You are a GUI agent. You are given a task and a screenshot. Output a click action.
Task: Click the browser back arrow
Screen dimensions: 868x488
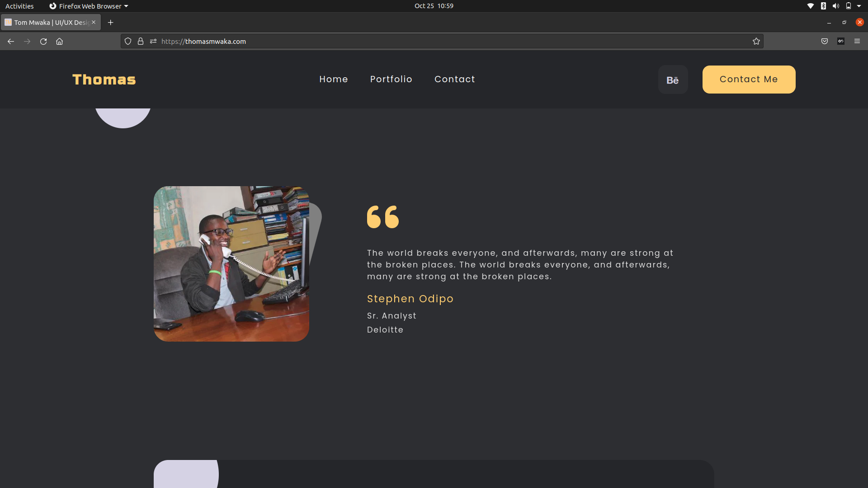11,41
